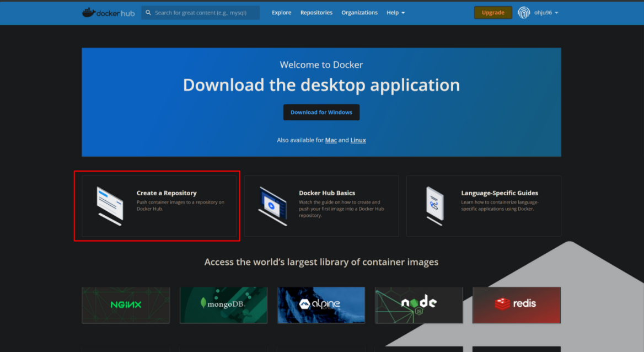
Task: Follow the Linux download link
Action: pos(358,140)
